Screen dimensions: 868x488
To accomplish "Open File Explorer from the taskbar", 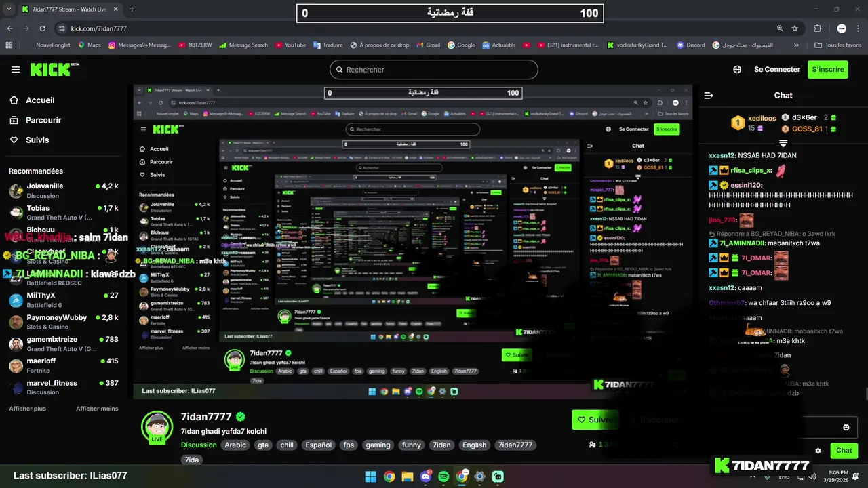I will coord(408,476).
